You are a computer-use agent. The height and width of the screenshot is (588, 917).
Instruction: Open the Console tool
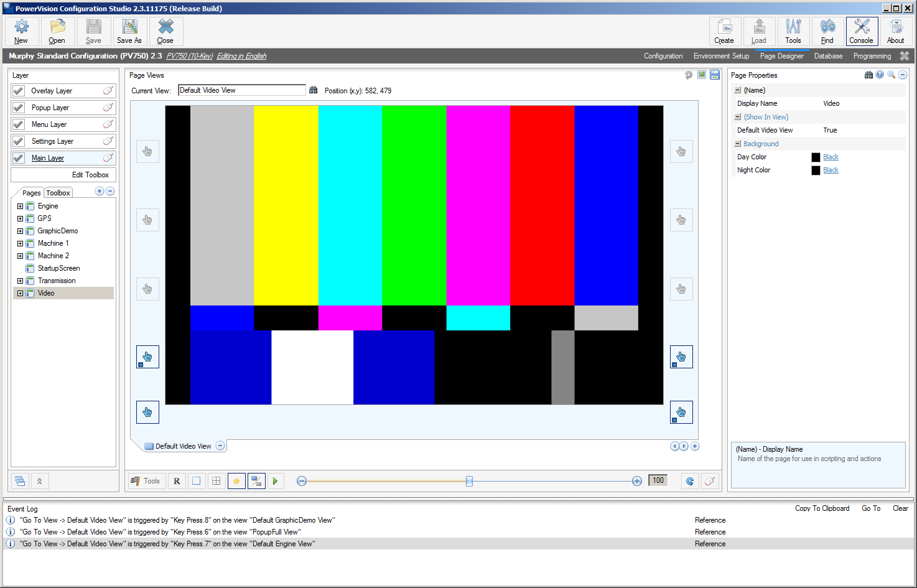coord(862,31)
